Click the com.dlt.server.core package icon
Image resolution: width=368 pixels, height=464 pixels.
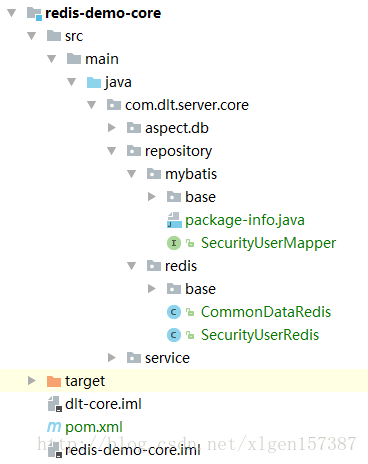(114, 105)
